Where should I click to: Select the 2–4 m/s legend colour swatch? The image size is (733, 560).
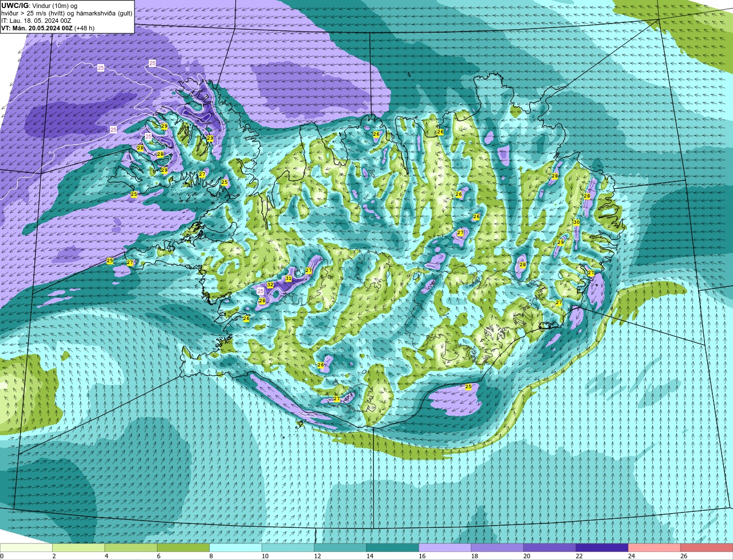click(79, 548)
